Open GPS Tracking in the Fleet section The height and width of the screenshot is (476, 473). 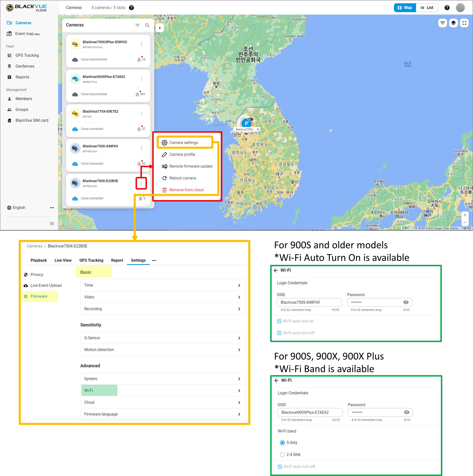(x=23, y=55)
